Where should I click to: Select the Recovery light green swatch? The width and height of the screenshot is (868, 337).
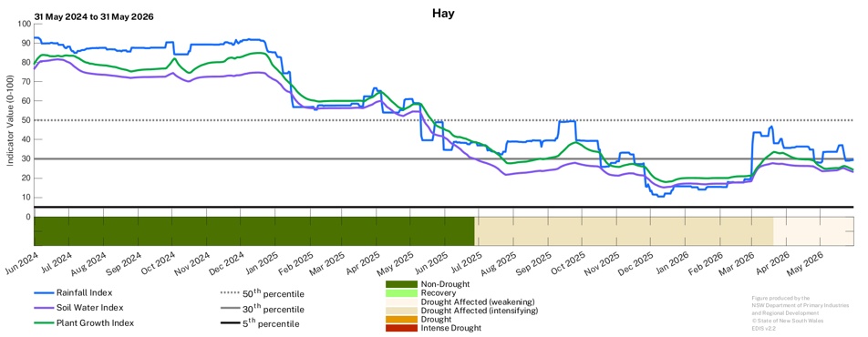(x=402, y=292)
